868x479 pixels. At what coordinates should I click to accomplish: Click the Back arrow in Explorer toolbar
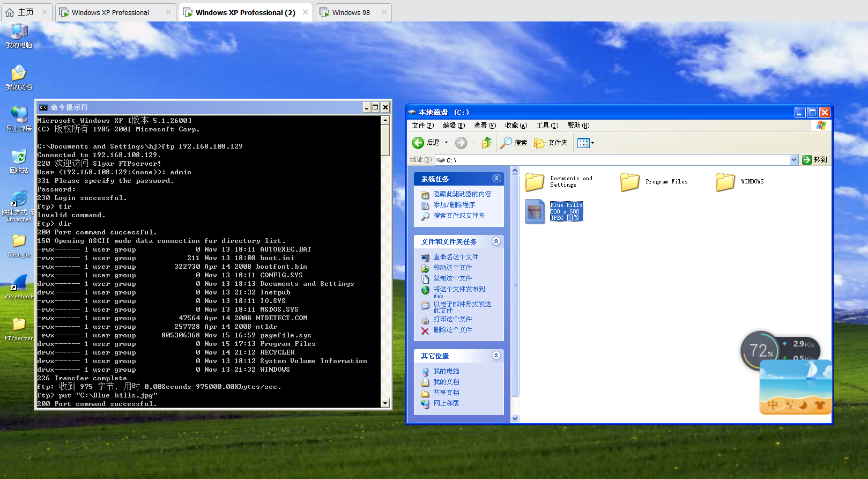pyautogui.click(x=418, y=143)
